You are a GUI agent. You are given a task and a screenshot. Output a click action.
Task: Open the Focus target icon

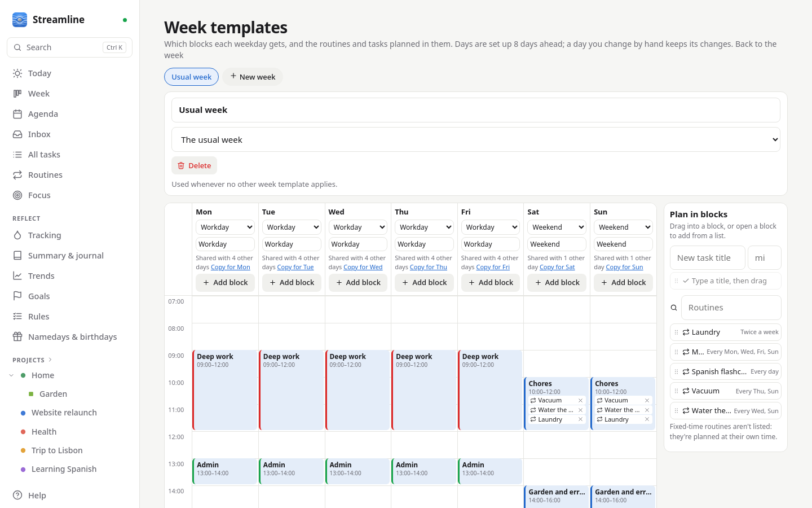click(x=17, y=195)
